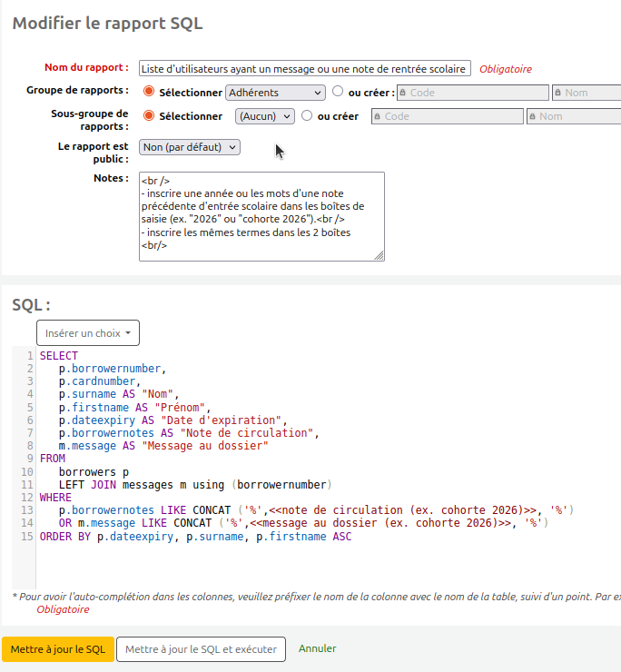Click 'Mettre à jour le SQL et exécuter'
Viewport: 621px width, 672px height.
[201, 649]
